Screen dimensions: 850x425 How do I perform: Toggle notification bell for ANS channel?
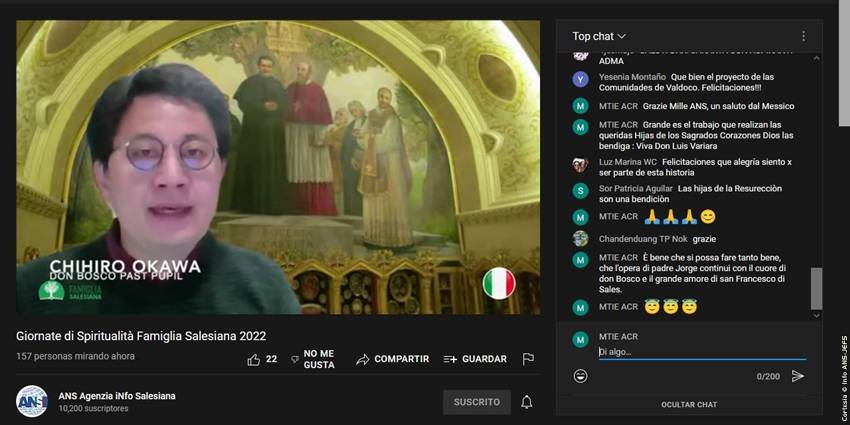[526, 402]
